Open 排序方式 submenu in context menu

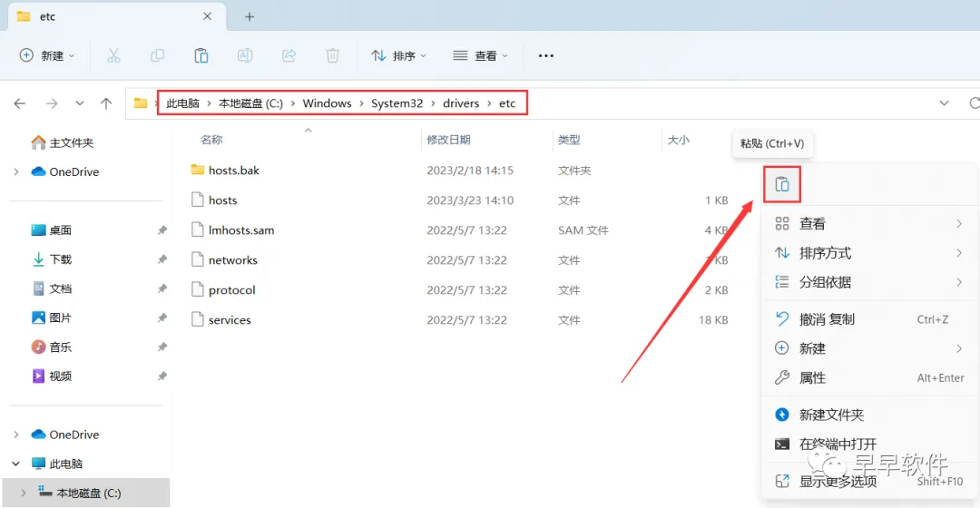click(x=869, y=253)
